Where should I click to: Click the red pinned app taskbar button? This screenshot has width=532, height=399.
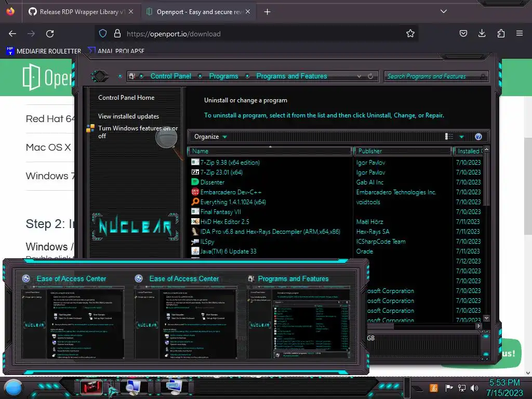pos(91,387)
